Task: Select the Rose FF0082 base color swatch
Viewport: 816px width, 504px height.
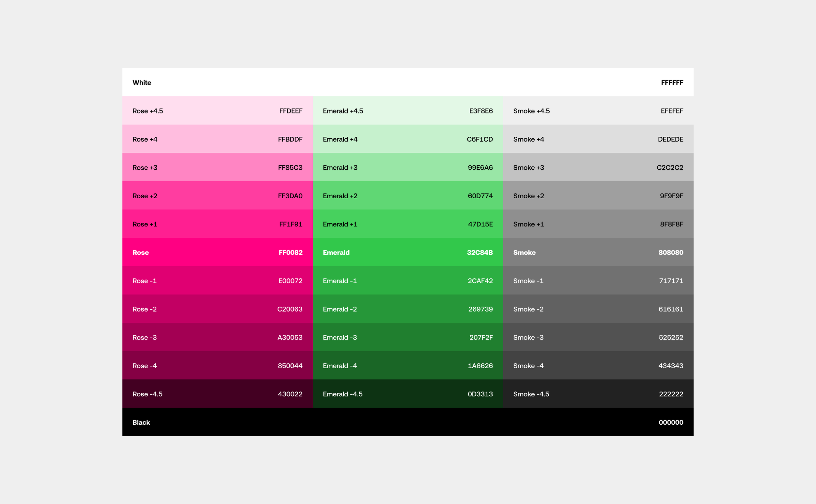Action: (x=217, y=252)
